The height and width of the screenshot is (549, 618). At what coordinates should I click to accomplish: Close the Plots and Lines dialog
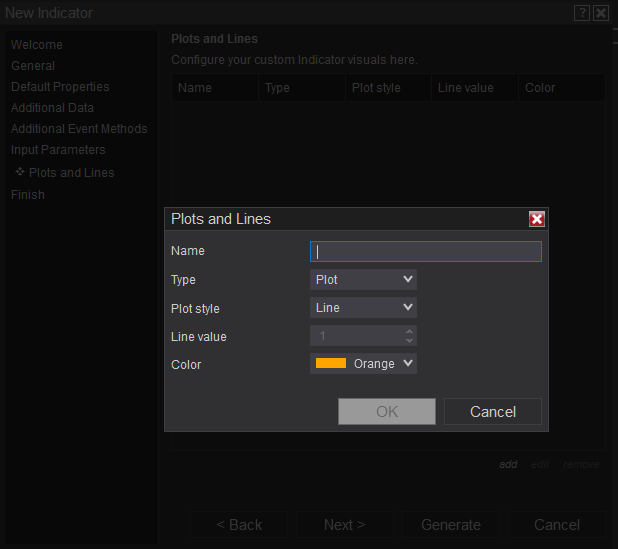tap(537, 219)
